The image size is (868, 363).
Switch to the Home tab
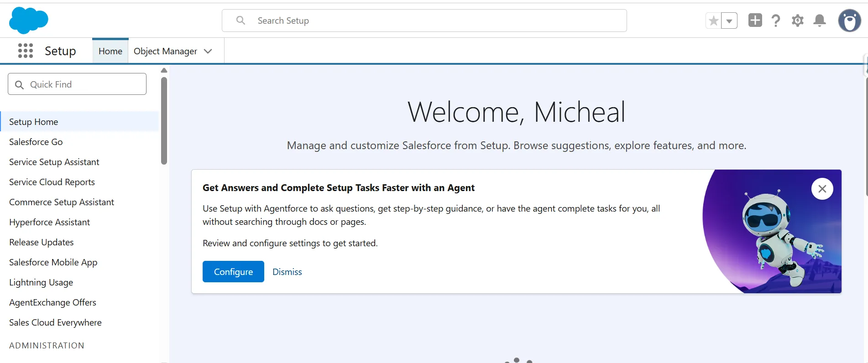click(x=110, y=51)
